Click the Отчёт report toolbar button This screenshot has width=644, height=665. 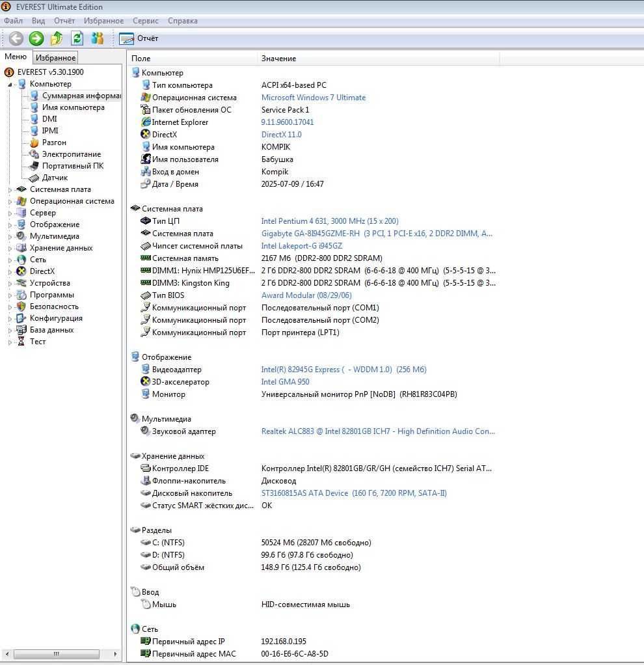139,38
